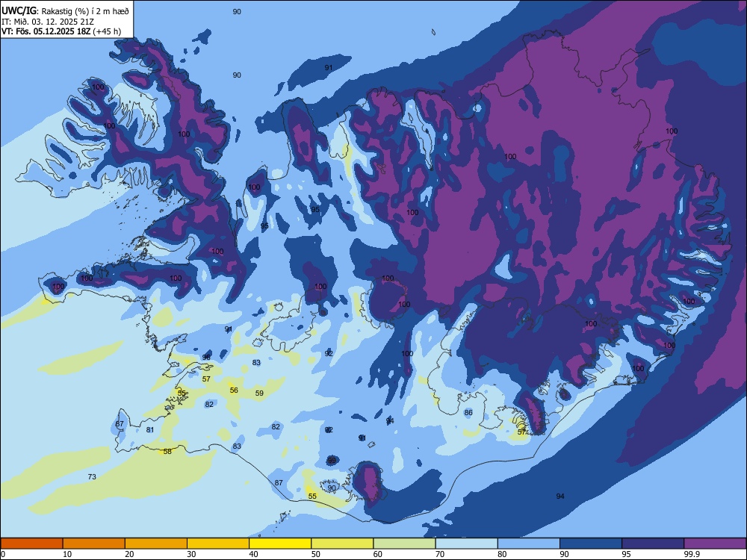Screen dimensions: 747x560
Task: Click the map humidity value '59'
Action: [x=259, y=393]
